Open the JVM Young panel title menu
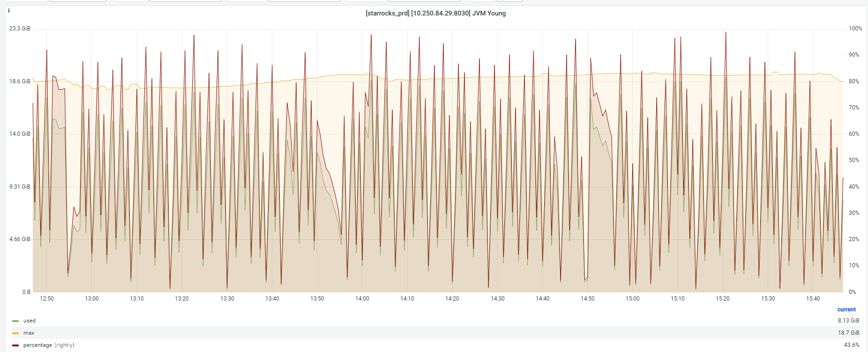 (x=435, y=13)
